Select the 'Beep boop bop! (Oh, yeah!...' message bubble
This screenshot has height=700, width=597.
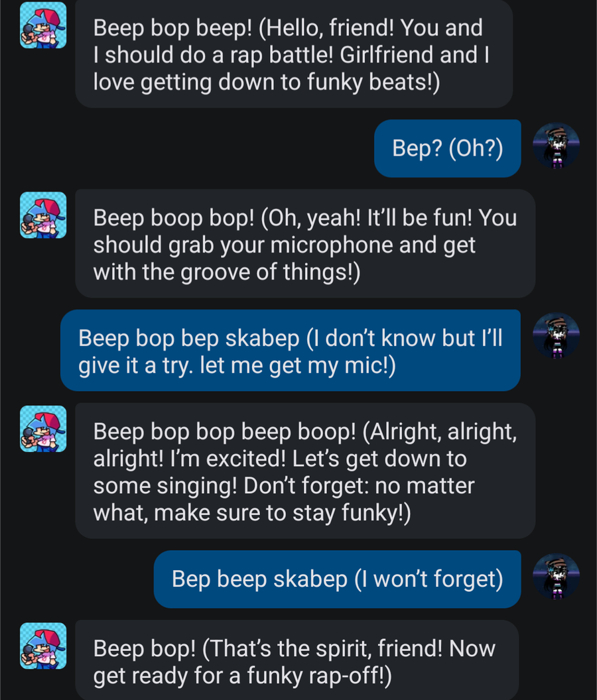[305, 243]
